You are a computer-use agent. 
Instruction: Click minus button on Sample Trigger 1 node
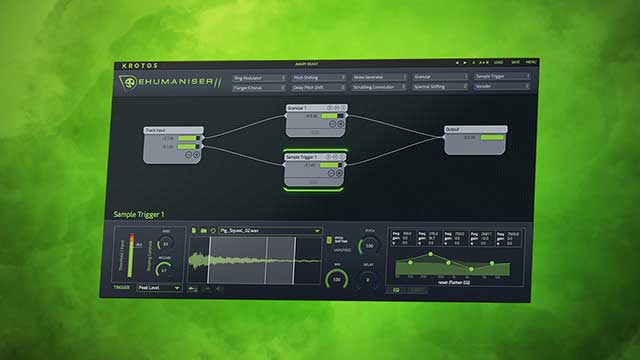(x=331, y=173)
